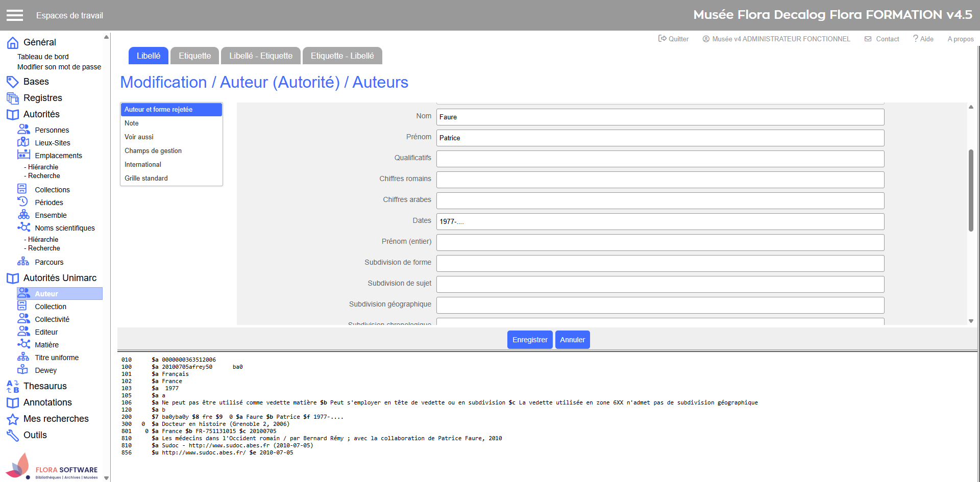Open the Champs de gestion section
Screen dimensions: 980x482
click(x=153, y=151)
